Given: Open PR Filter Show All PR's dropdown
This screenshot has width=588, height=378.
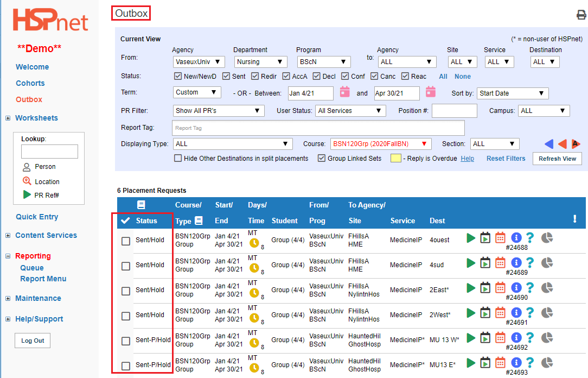Looking at the screenshot, I should tap(219, 111).
